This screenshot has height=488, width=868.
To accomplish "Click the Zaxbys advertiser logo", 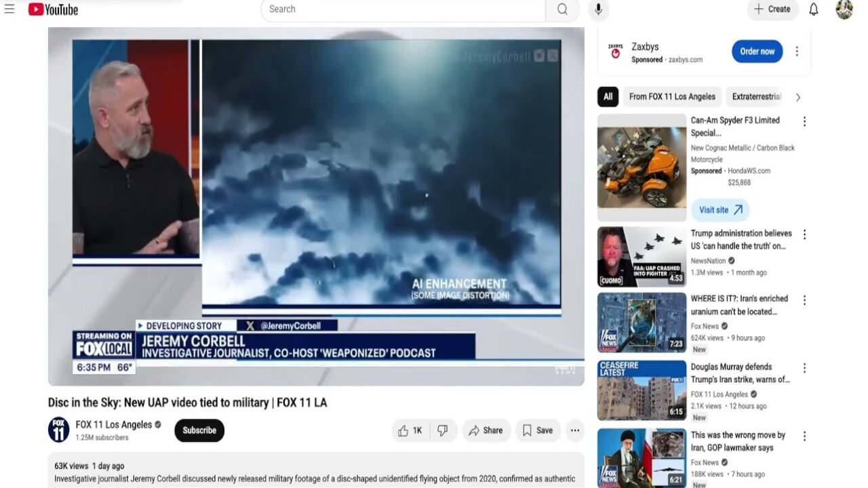I will (x=616, y=52).
